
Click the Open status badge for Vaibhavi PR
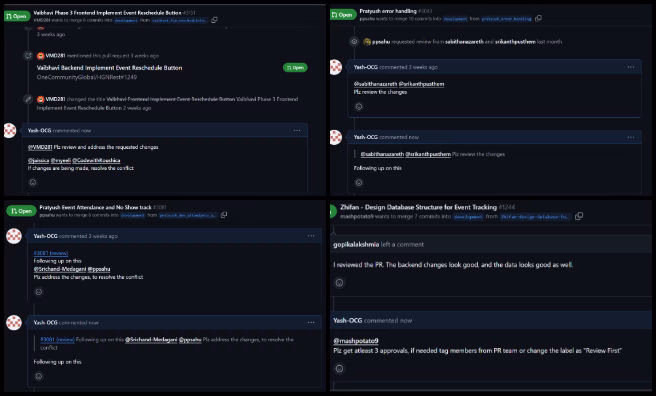[x=17, y=16]
